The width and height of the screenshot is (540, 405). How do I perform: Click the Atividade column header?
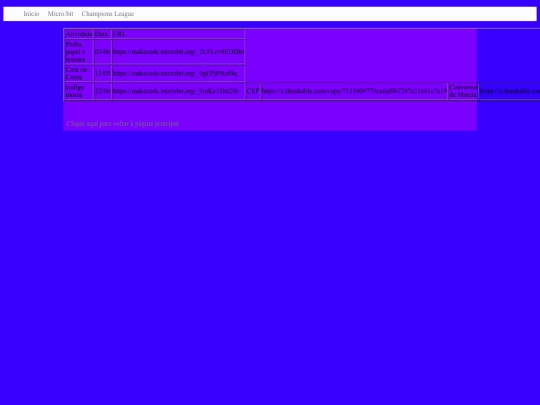pyautogui.click(x=79, y=34)
